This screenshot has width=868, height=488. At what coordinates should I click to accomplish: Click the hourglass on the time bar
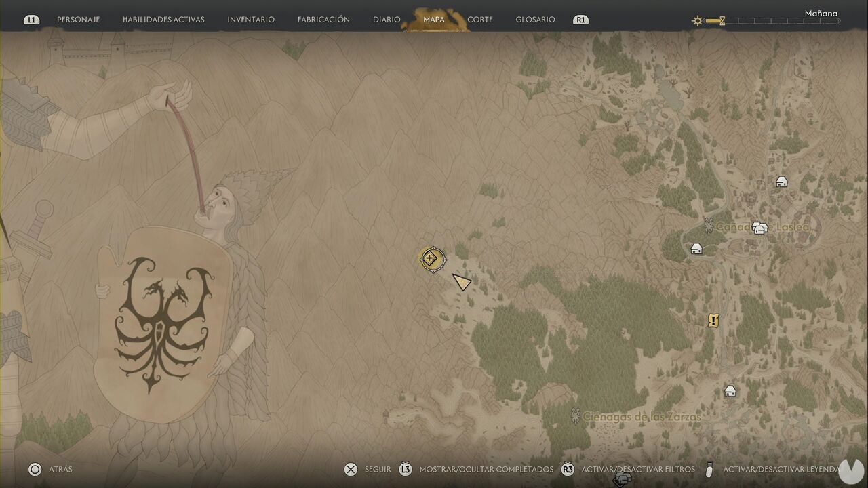722,21
